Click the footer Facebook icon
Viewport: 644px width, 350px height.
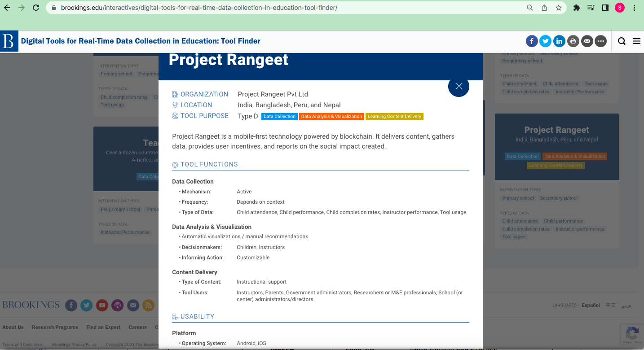pos(71,306)
